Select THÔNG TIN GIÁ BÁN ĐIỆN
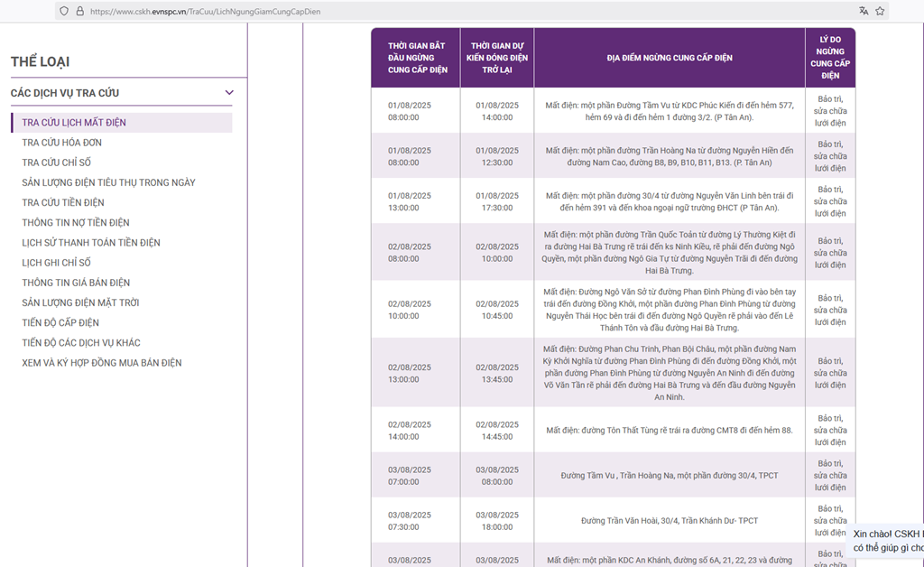The width and height of the screenshot is (924, 567). pyautogui.click(x=76, y=283)
